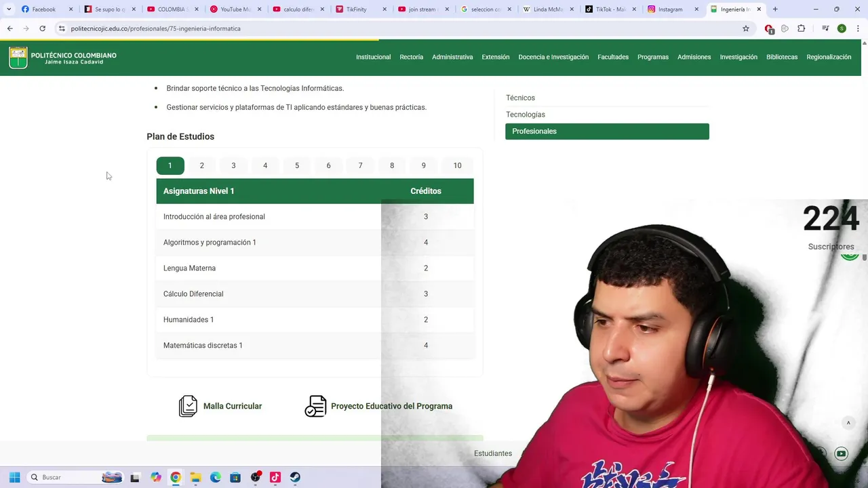Image resolution: width=868 pixels, height=488 pixels.
Task: Click the Buscar search box in taskbar
Action: coord(75,477)
